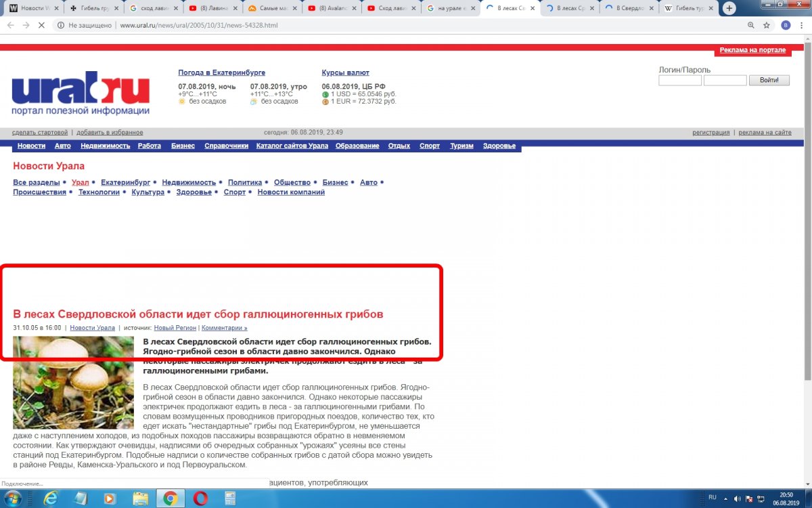Select 'Екатеринбург' news section
Screen dimensions: 812x508
tap(125, 182)
